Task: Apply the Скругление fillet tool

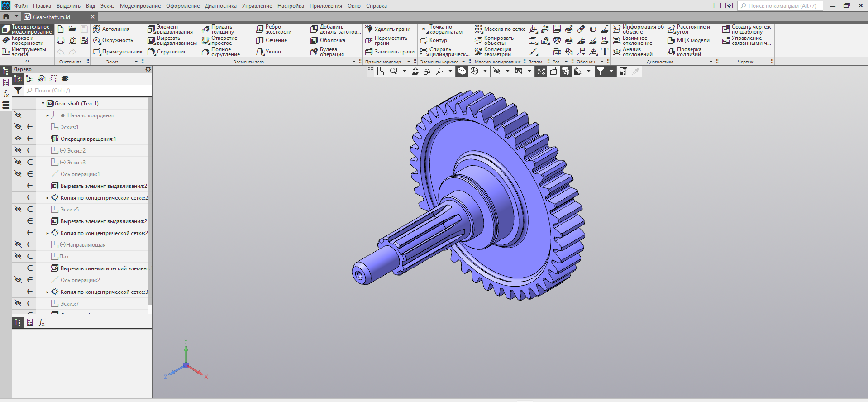Action: point(167,52)
